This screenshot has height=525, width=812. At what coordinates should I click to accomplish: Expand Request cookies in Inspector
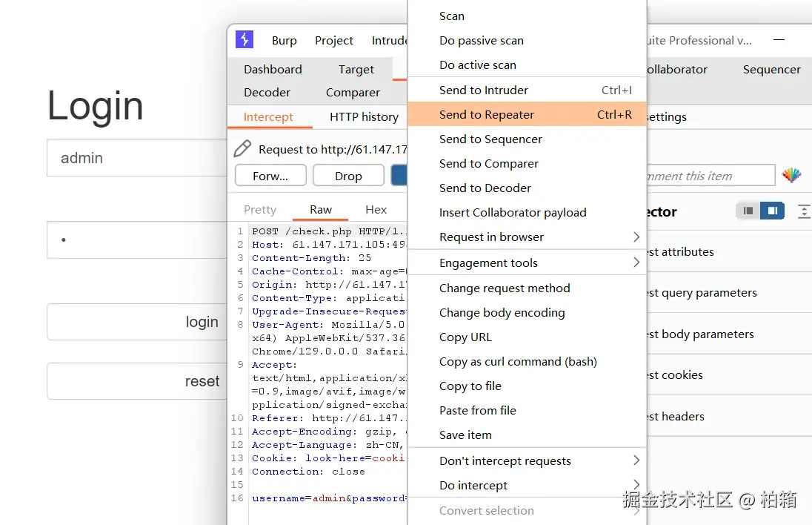pyautogui.click(x=729, y=374)
